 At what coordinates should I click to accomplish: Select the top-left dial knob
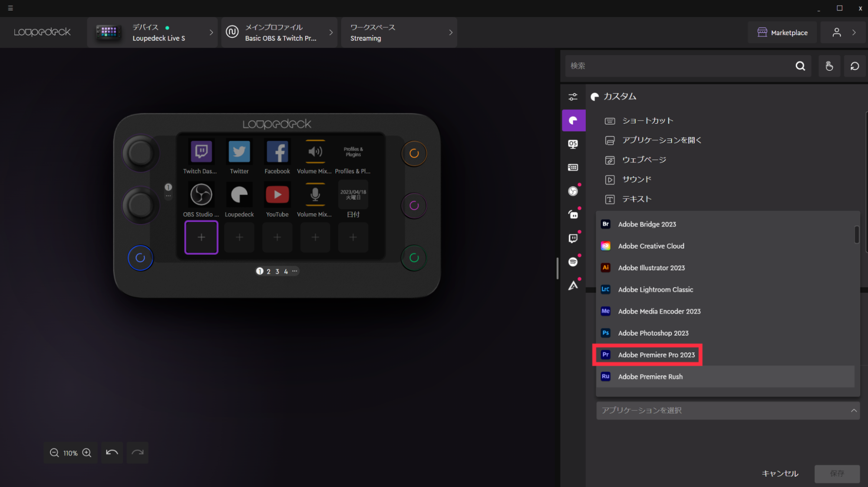click(x=140, y=153)
